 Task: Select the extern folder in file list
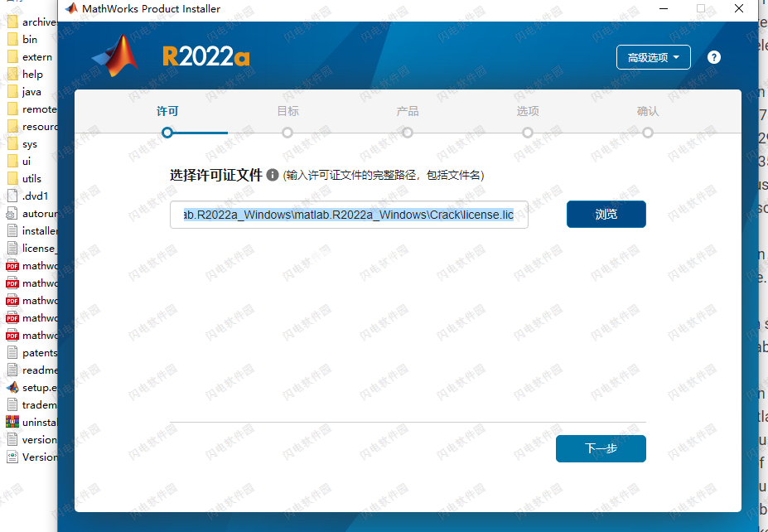click(x=31, y=57)
